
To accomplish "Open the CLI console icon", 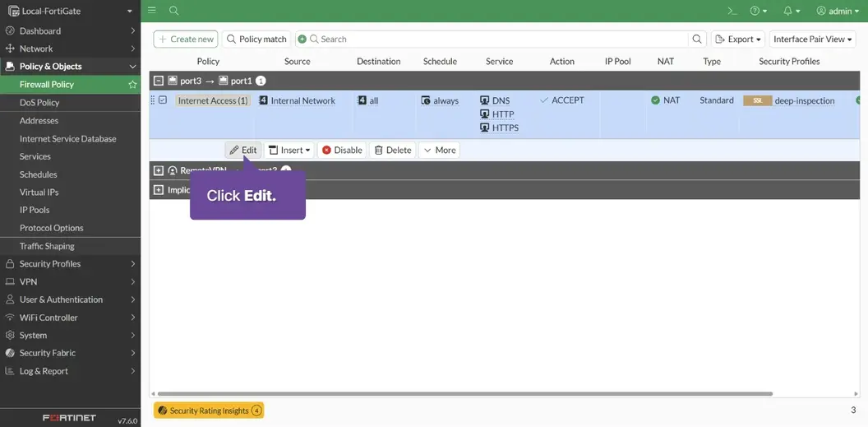I will click(732, 11).
